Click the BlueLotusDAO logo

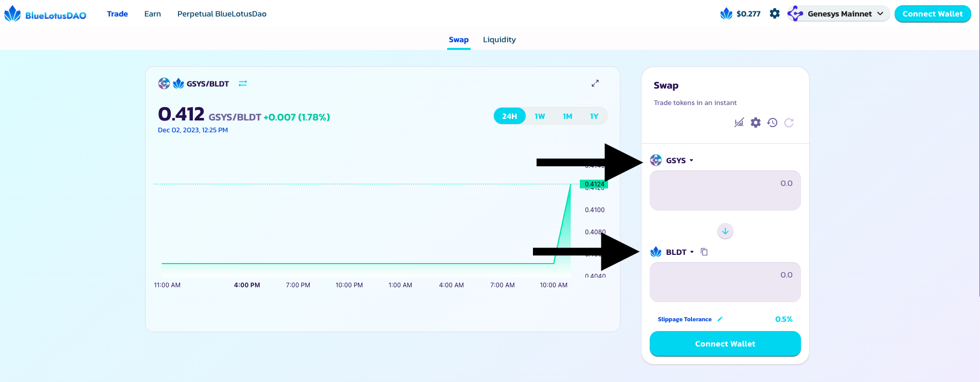(x=45, y=14)
